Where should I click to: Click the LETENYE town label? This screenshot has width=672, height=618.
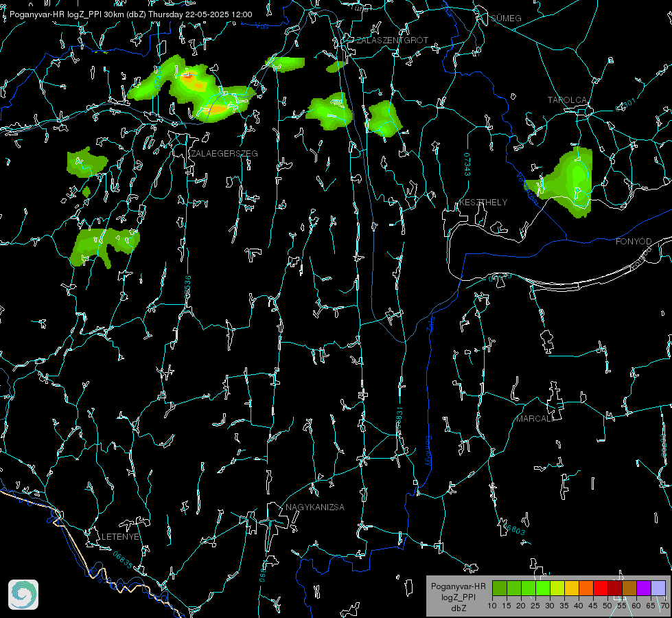pyautogui.click(x=120, y=536)
